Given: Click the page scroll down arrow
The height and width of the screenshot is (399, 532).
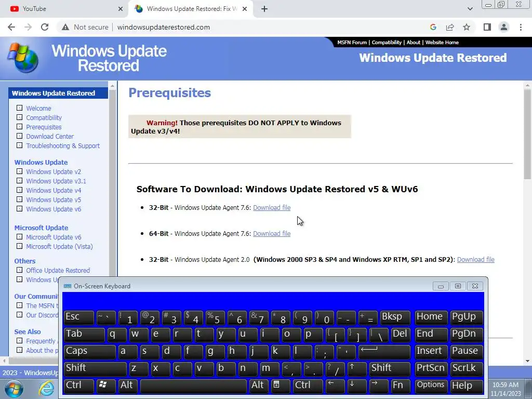Looking at the screenshot, I should [528, 361].
